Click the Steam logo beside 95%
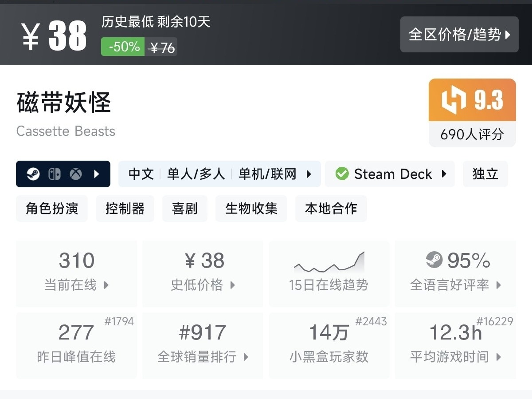Viewport: 532px width, 399px height. click(434, 260)
